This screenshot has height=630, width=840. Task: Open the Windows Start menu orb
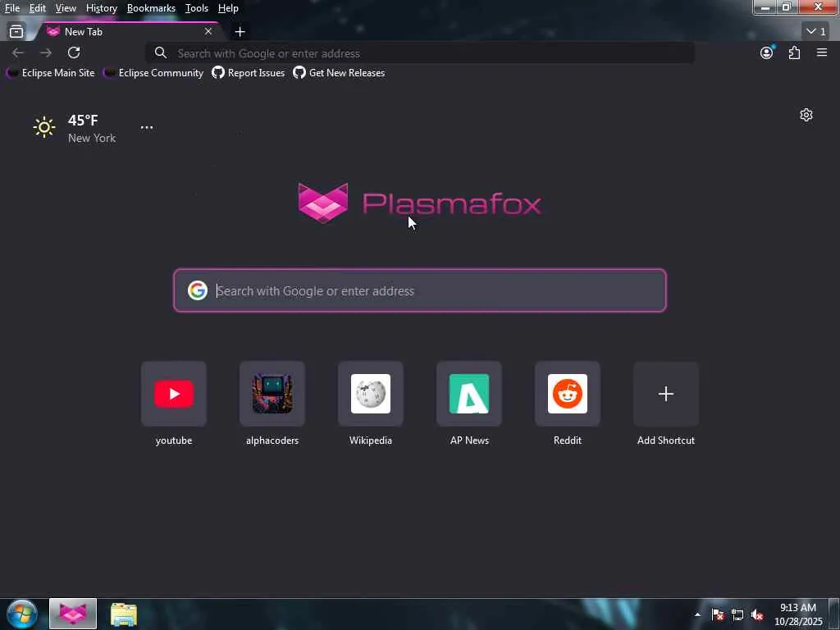[x=22, y=614]
